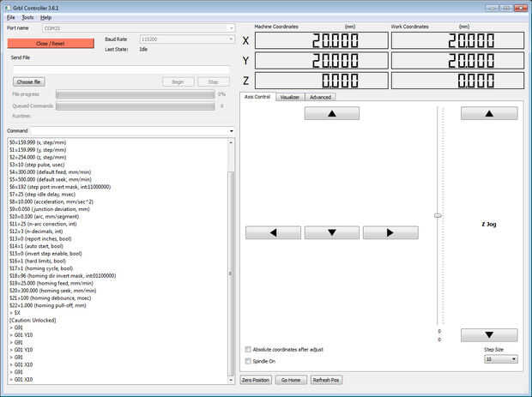Jog Y axis up with the up arrow
The height and width of the screenshot is (397, 532).
(332, 113)
